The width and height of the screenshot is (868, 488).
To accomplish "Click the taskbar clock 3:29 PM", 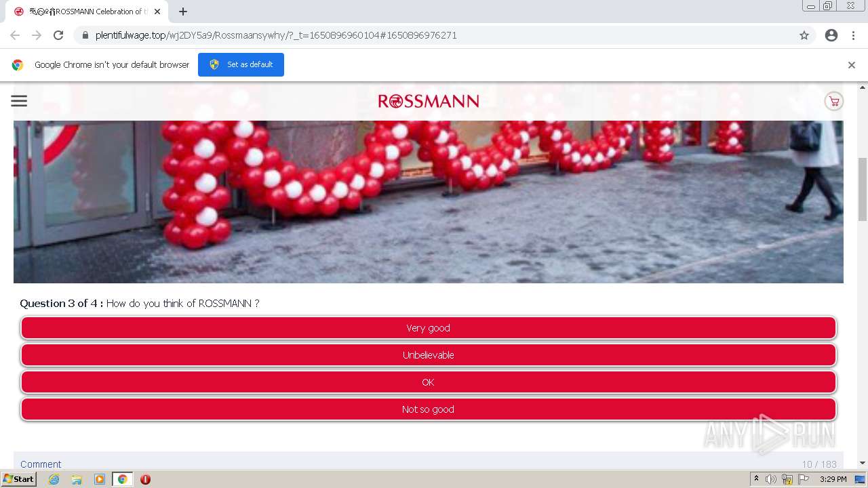I will [x=833, y=479].
